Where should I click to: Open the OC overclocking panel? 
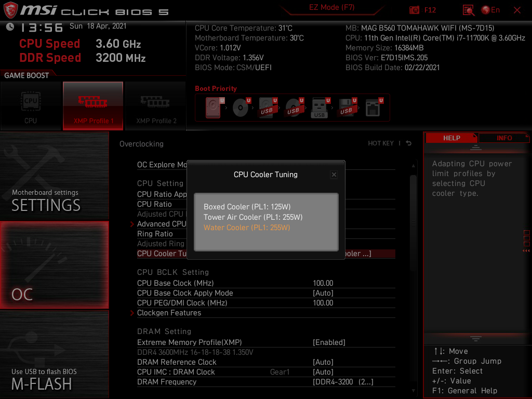pyautogui.click(x=54, y=265)
